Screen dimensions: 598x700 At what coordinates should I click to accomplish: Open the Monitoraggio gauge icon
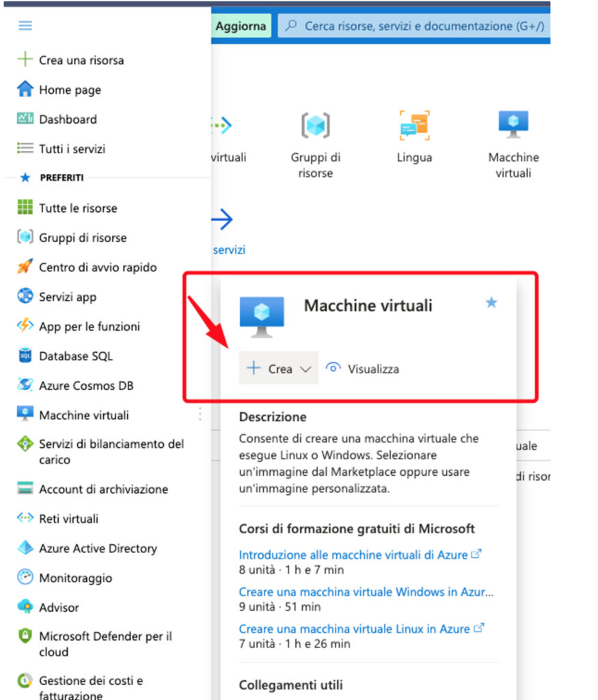(25, 577)
